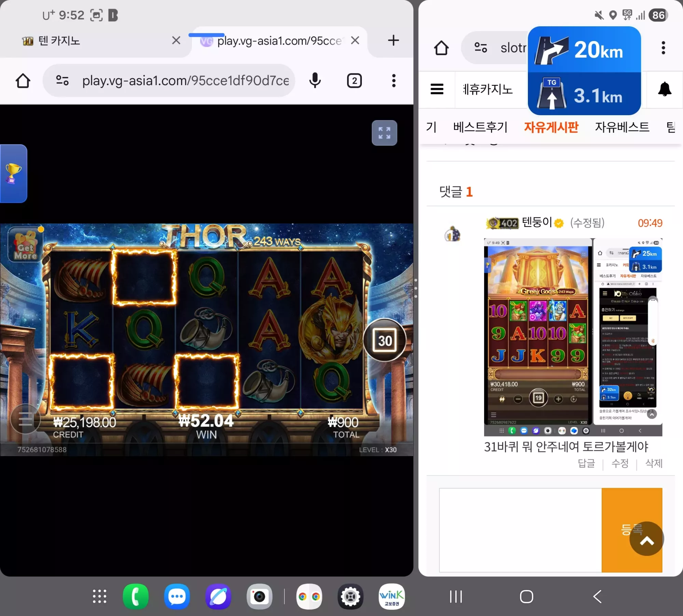Click the 텐둥이 username
This screenshot has width=683, height=616.
pyautogui.click(x=537, y=223)
